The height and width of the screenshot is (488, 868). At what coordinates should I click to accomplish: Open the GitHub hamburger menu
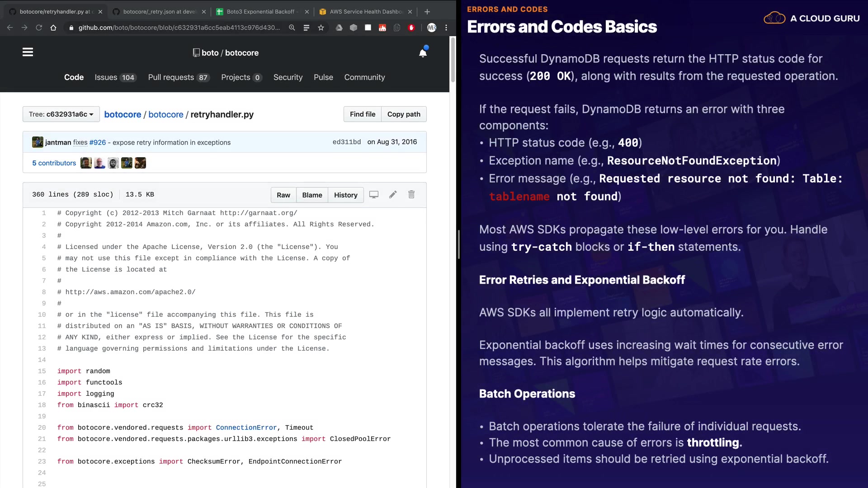pos(28,52)
